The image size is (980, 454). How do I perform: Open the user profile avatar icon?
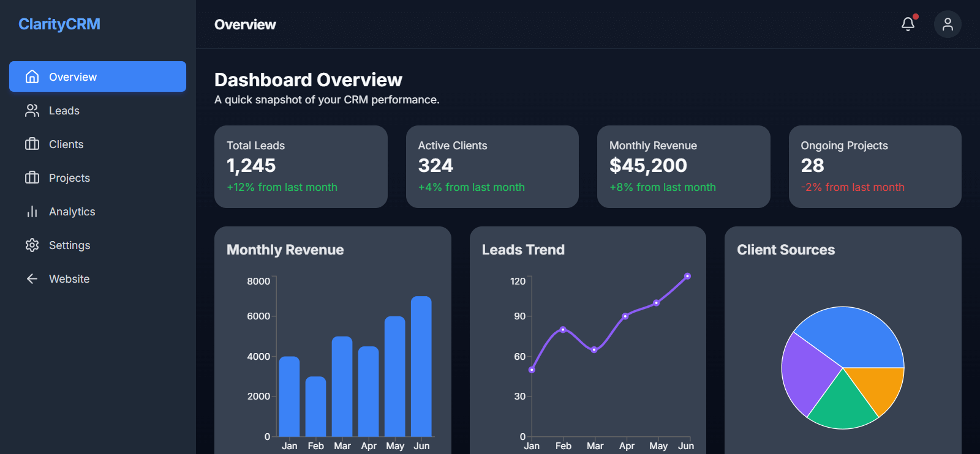coord(948,24)
